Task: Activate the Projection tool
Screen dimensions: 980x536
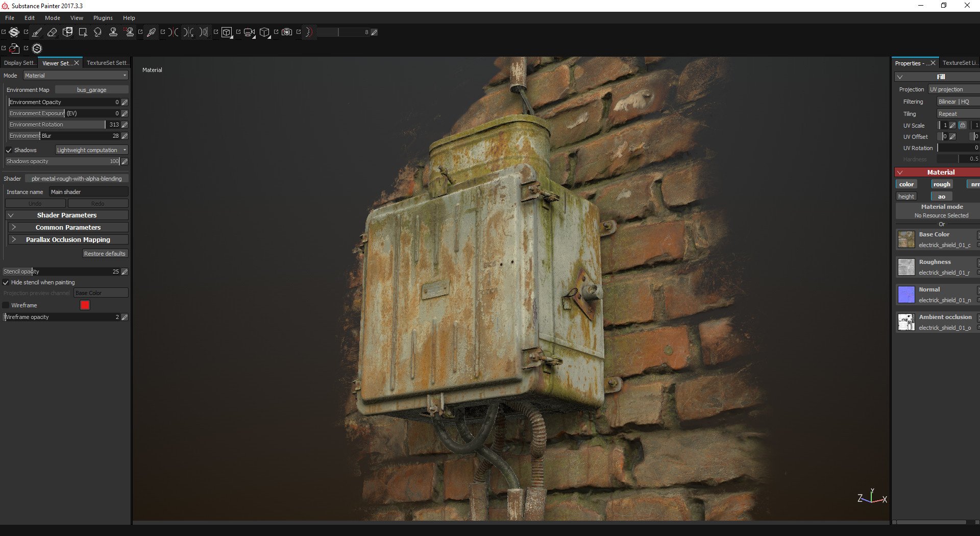Action: click(x=67, y=32)
